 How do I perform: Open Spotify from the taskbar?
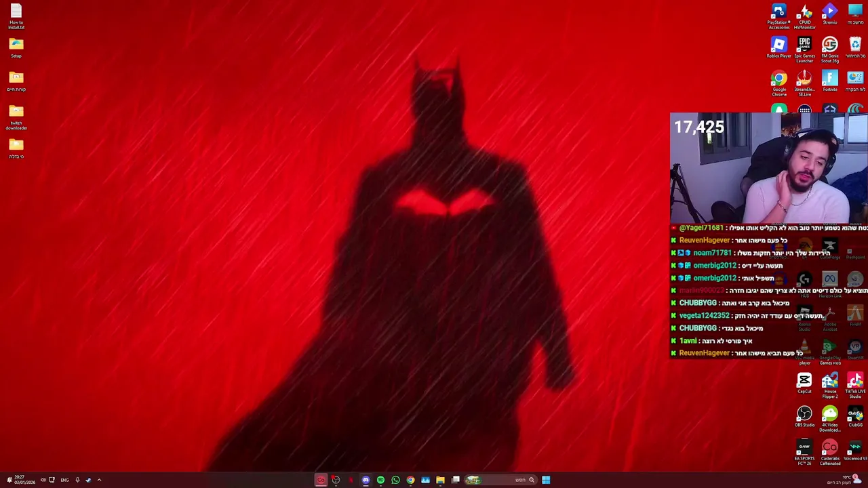(x=380, y=480)
